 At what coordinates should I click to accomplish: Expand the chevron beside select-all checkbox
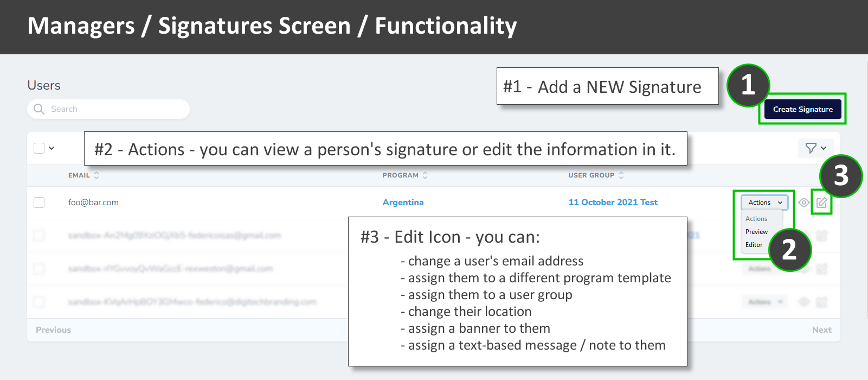[x=52, y=148]
